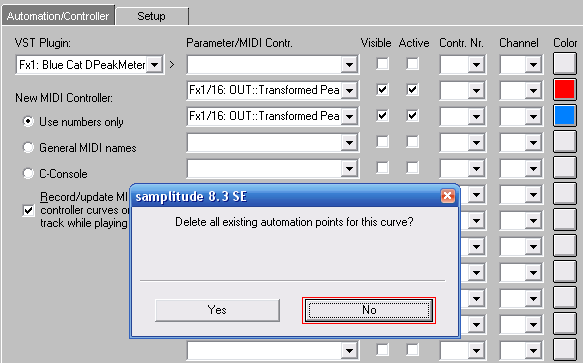The width and height of the screenshot is (583, 363).
Task: Click Yes to delete automation points
Action: tap(217, 310)
